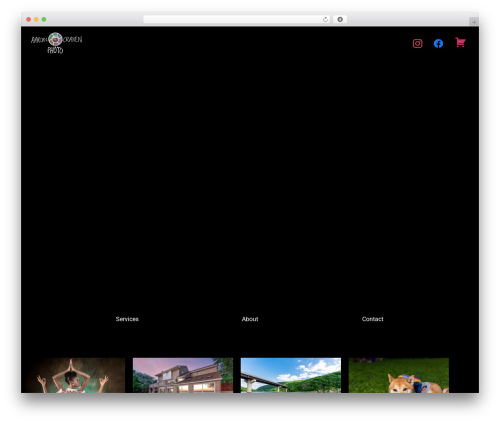Open the Facebook page icon
This screenshot has width=500, height=423.
click(438, 43)
